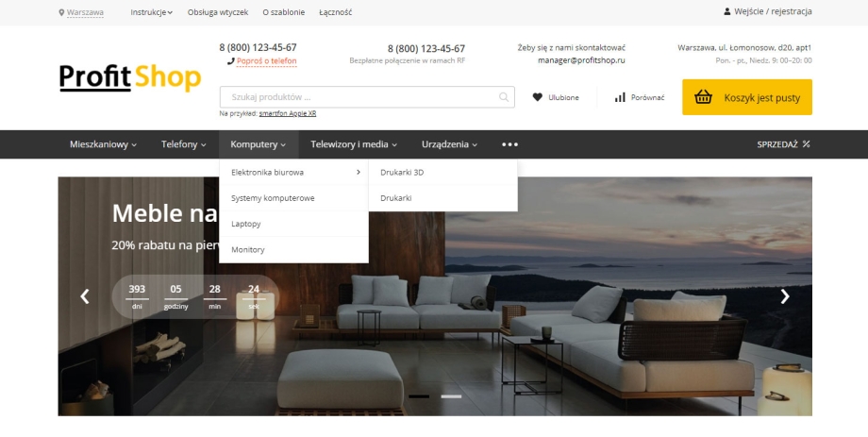Open Porównać comparison chart icon

click(620, 97)
